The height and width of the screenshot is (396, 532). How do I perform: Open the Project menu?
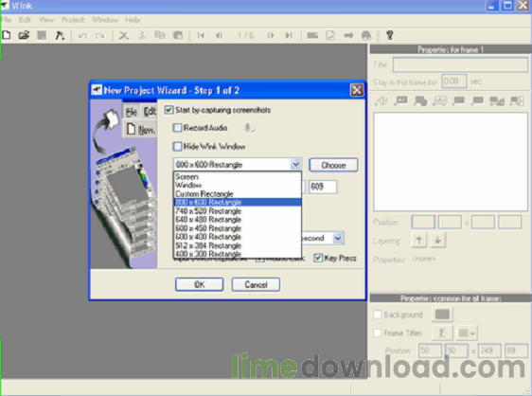pos(73,20)
